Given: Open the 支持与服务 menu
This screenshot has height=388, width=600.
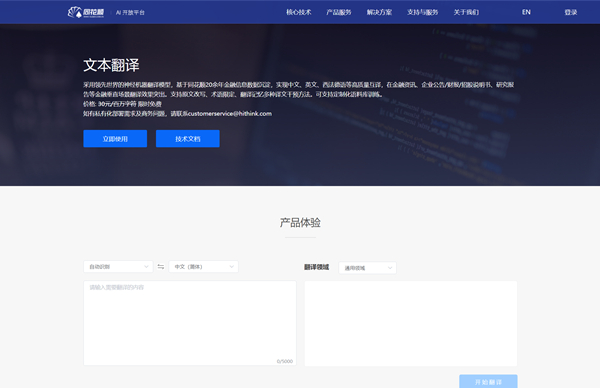Looking at the screenshot, I should [x=422, y=12].
